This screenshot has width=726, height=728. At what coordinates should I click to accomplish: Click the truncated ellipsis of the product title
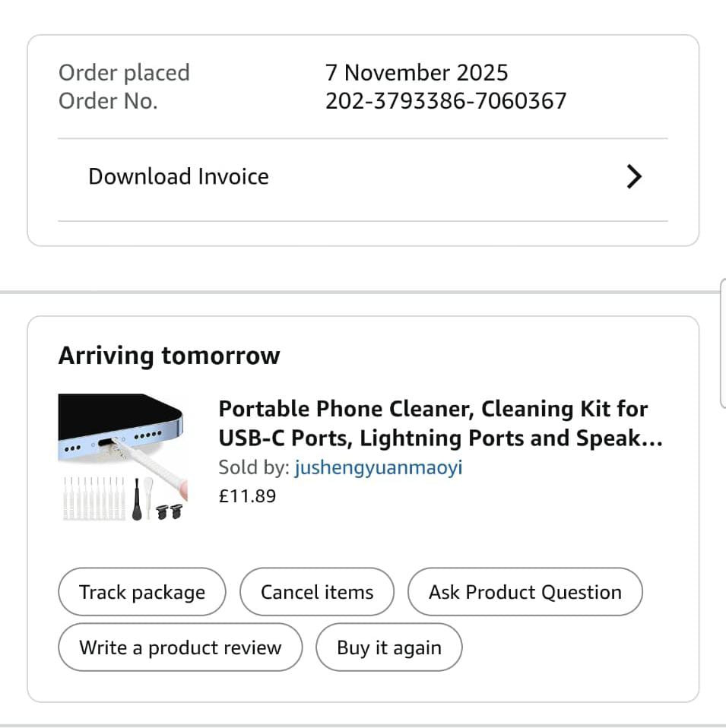click(x=652, y=444)
